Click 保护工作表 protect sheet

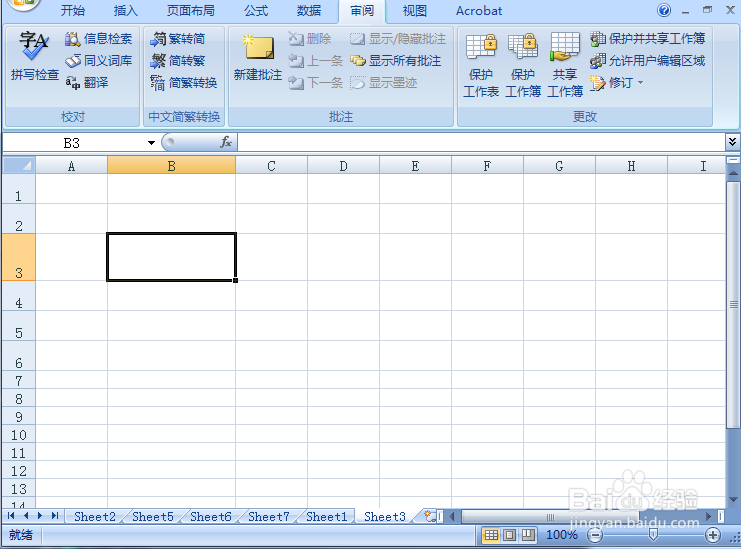[x=481, y=65]
